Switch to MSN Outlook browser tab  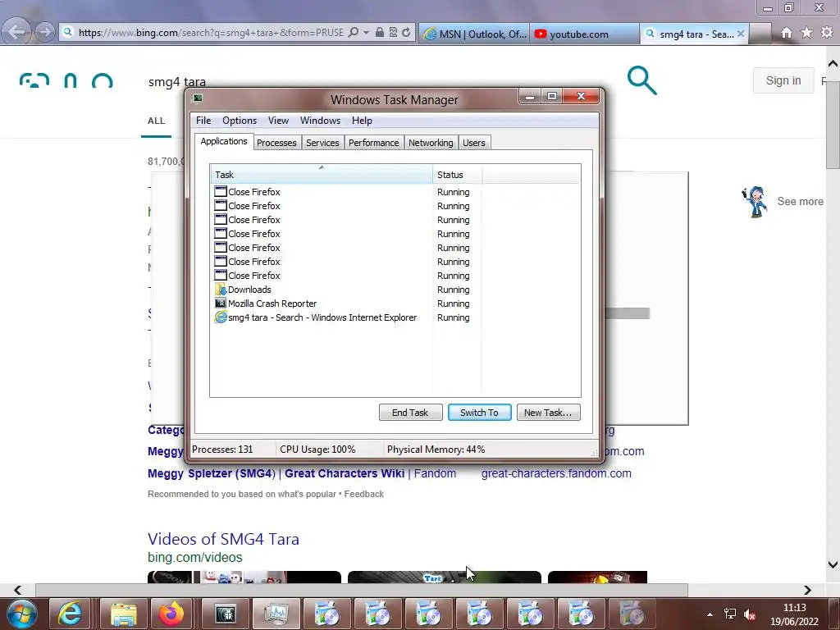[x=475, y=34]
